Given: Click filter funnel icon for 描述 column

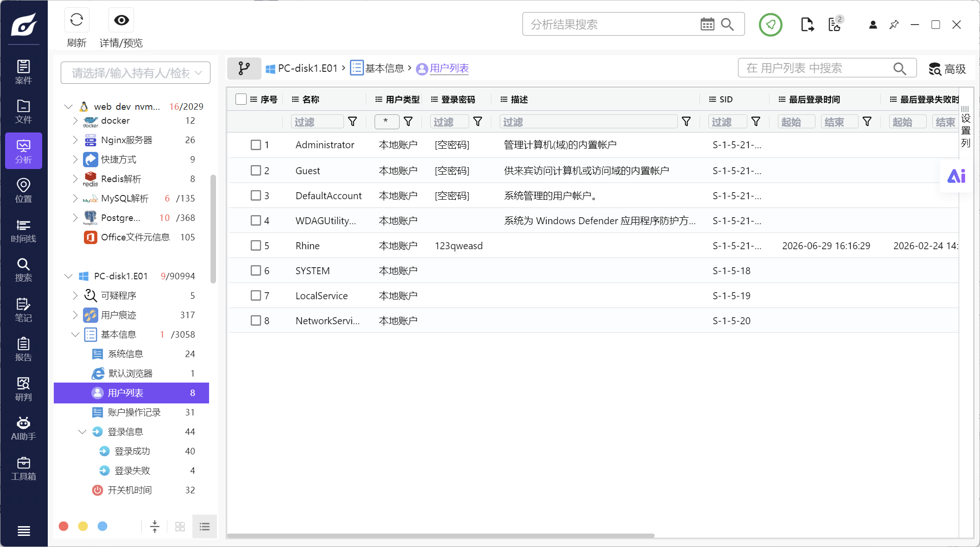Looking at the screenshot, I should tap(687, 122).
